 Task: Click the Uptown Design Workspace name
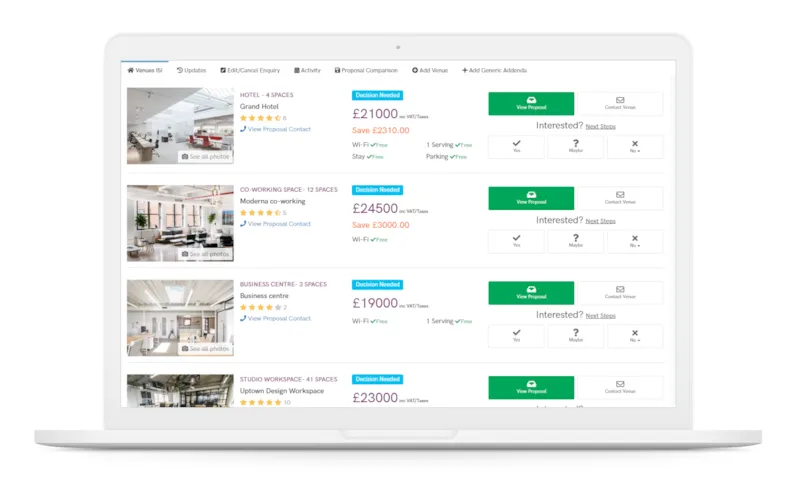(282, 391)
